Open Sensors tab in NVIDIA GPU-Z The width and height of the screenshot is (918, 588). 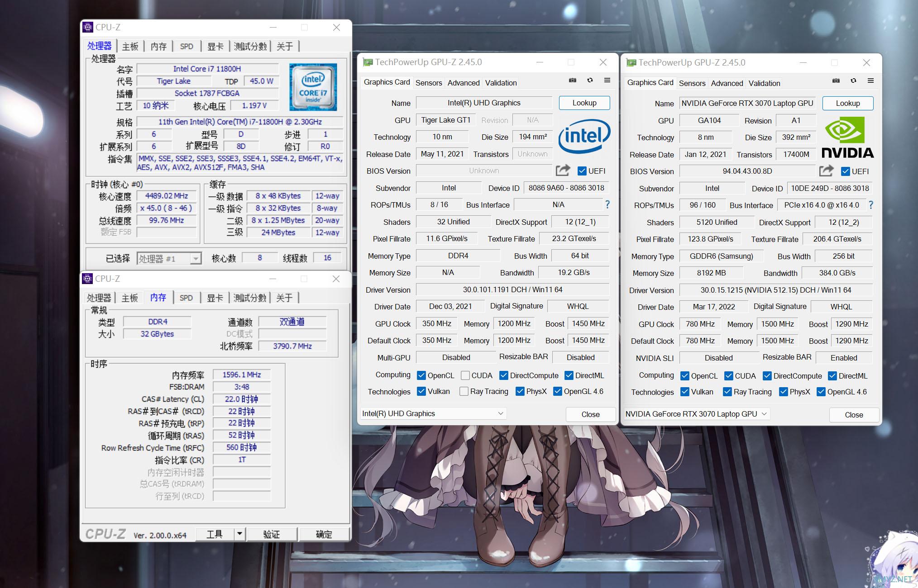point(692,83)
